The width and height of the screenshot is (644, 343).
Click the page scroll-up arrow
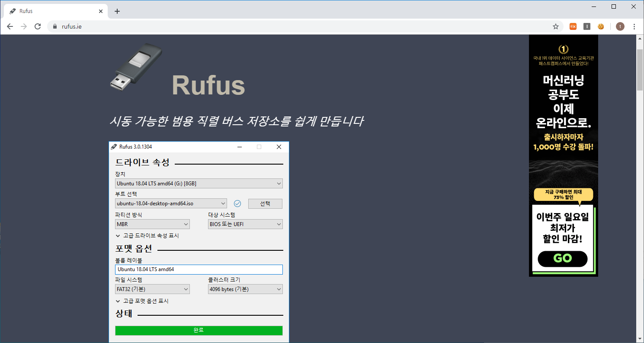pyautogui.click(x=640, y=39)
